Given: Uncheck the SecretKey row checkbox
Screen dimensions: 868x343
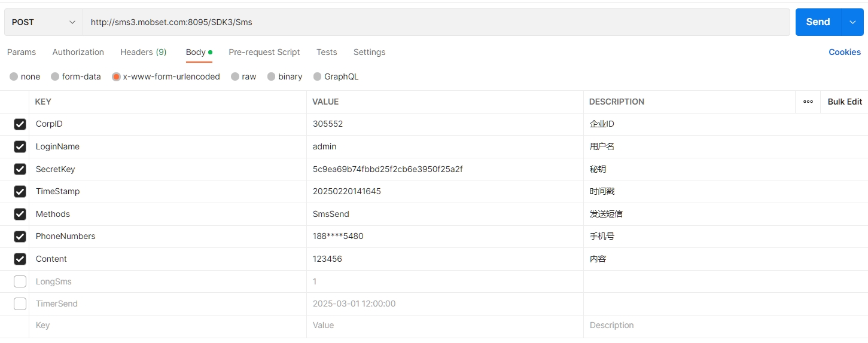Looking at the screenshot, I should coord(20,169).
